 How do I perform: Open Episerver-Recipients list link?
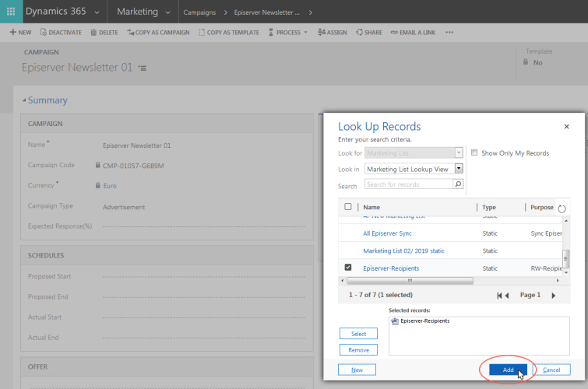pos(391,268)
